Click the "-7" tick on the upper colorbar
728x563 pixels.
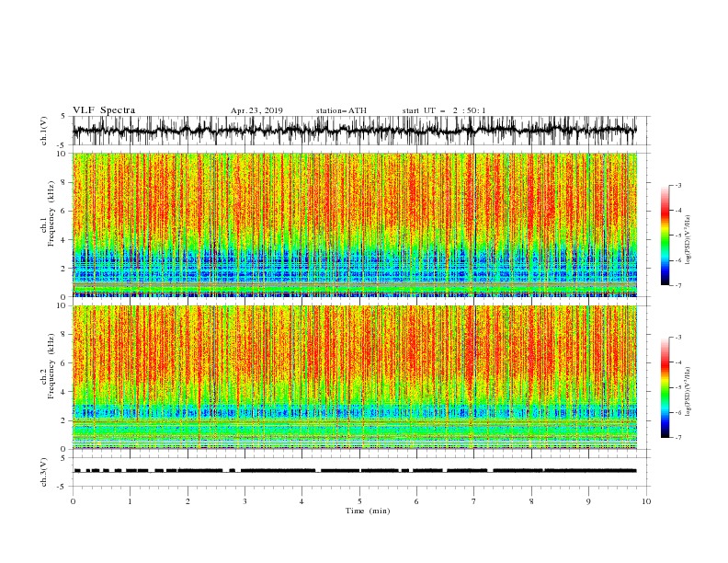click(x=678, y=285)
